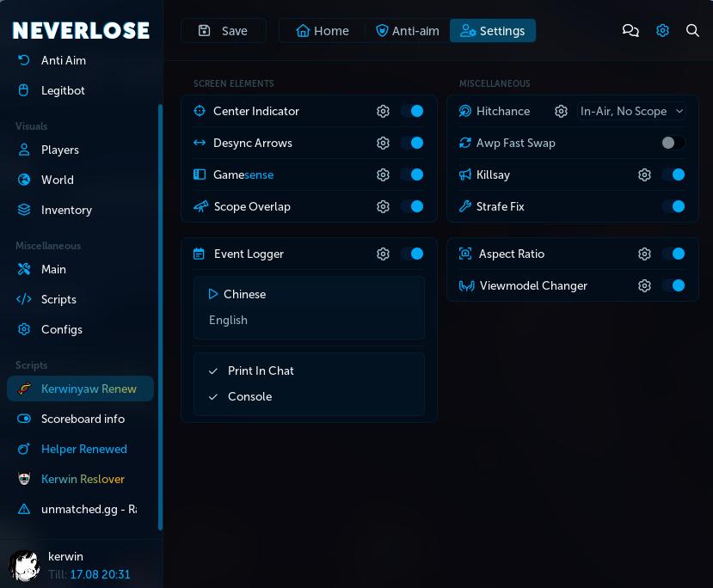Open the Hitchance dropdown
Screen dimensions: 713x588
tap(630, 111)
